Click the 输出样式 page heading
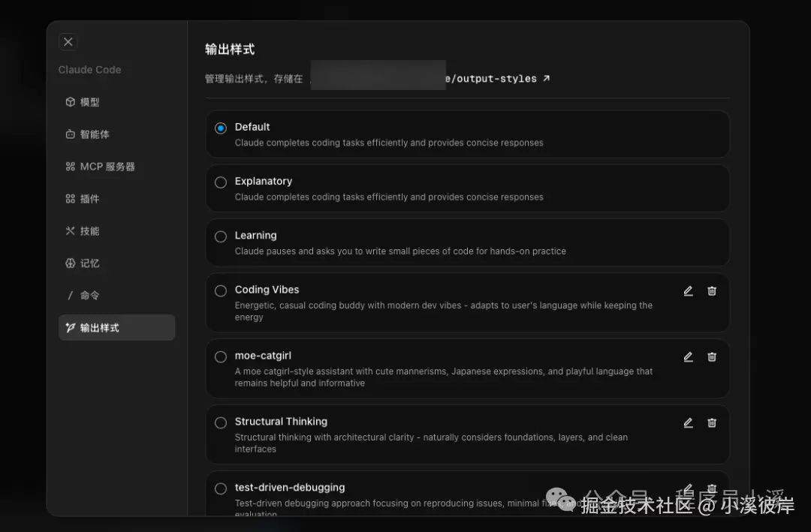The height and width of the screenshot is (532, 811). tap(230, 49)
